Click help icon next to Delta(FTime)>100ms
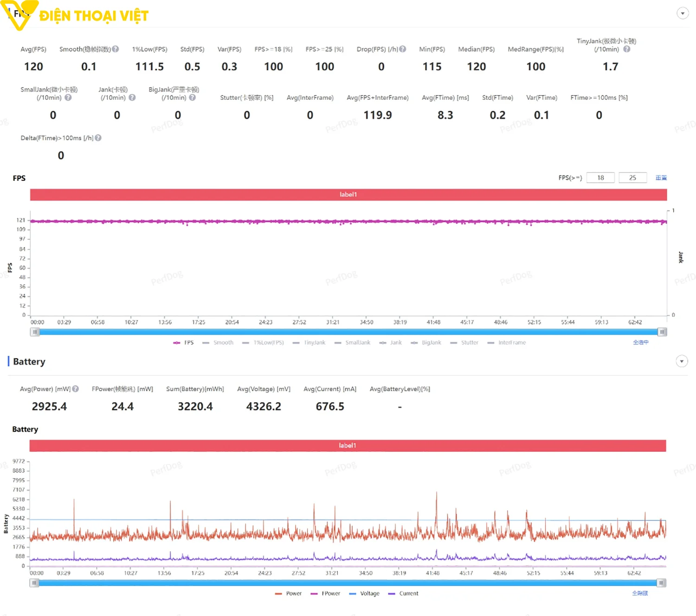The height and width of the screenshot is (616, 696). (x=98, y=138)
